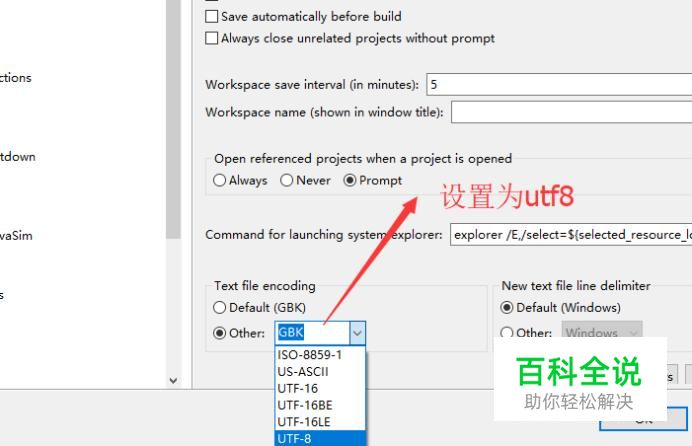Collapse the encoding combo box arrow
This screenshot has height=446, width=692.
click(x=357, y=333)
